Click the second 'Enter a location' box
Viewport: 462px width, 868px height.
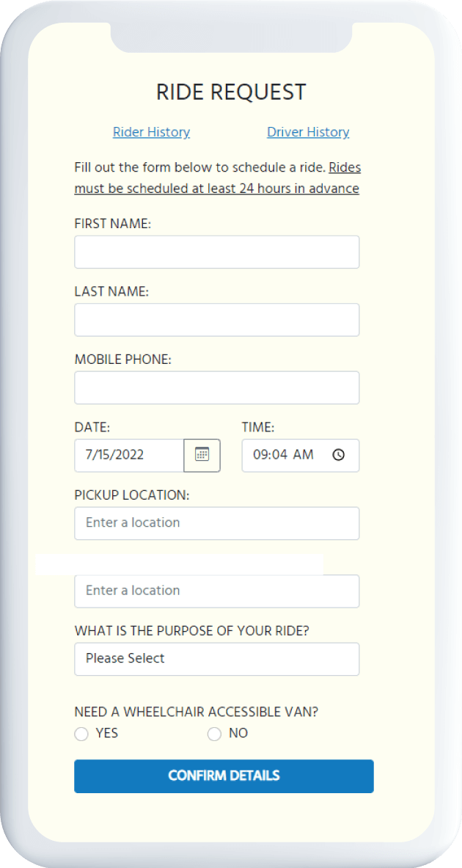tap(216, 591)
